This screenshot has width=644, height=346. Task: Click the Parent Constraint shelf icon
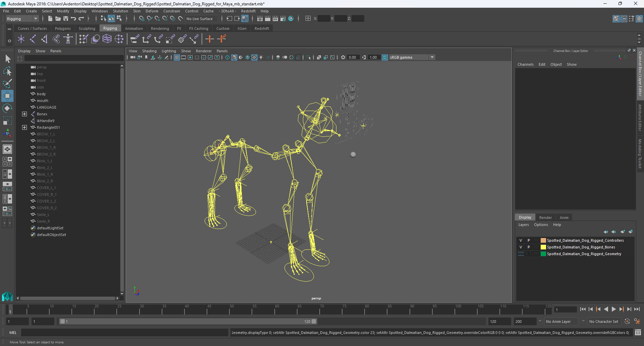135,39
